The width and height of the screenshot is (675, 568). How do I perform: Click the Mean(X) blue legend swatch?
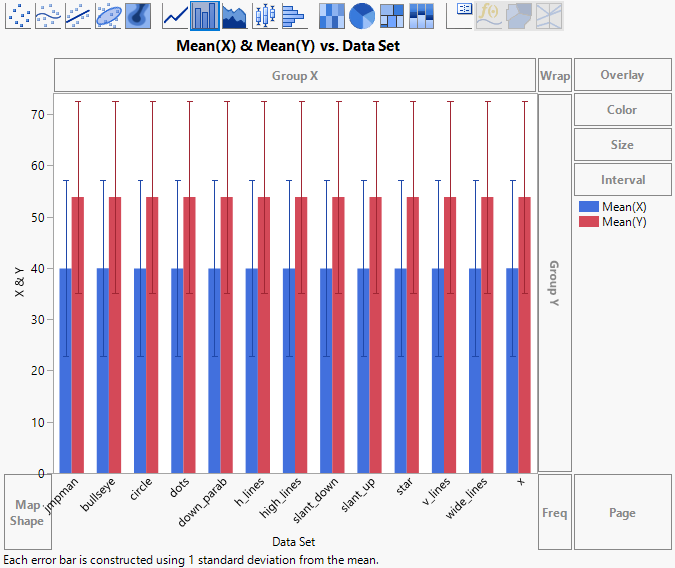588,207
